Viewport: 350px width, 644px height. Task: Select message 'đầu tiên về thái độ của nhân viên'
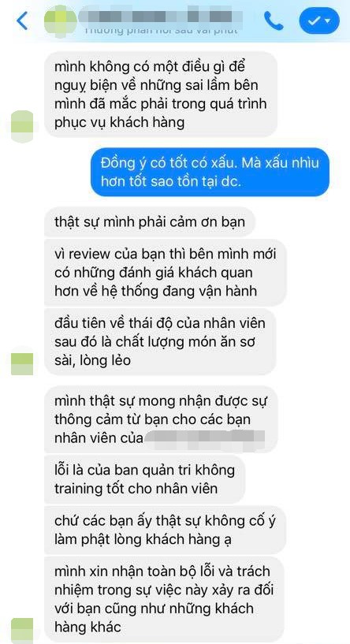[x=160, y=341]
